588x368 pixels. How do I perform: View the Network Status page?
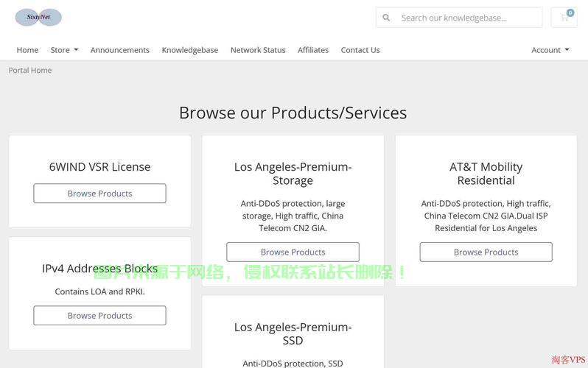[258, 50]
